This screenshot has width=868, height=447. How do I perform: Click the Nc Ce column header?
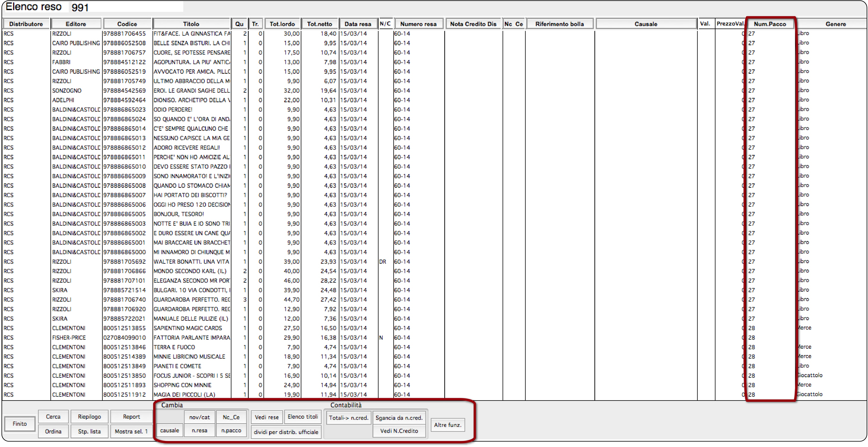click(x=514, y=24)
